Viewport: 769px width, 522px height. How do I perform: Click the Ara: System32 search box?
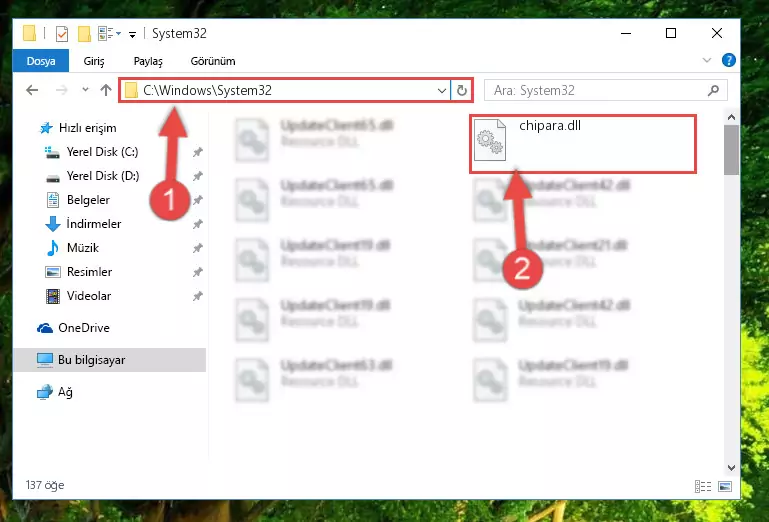pos(606,90)
